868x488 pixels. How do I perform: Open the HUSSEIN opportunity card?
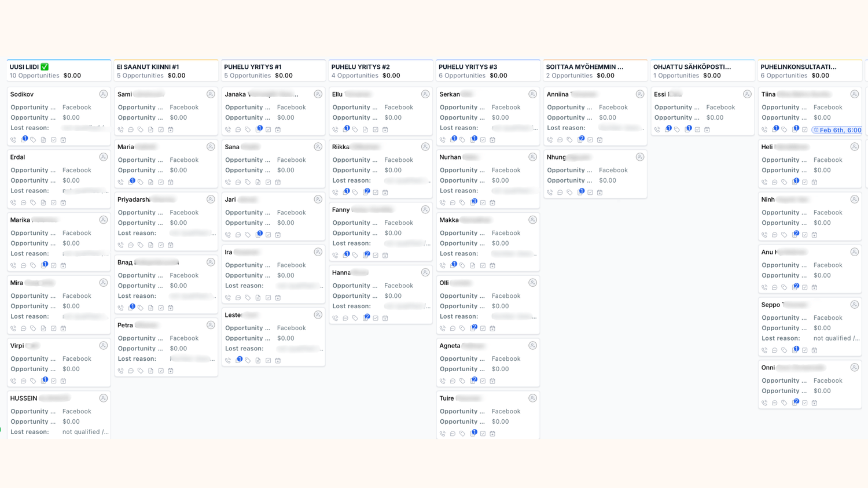pyautogui.click(x=24, y=398)
